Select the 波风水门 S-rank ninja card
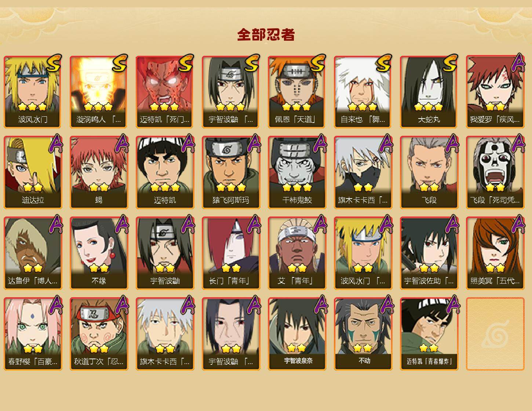Screen dimensions: 532x411 [x=33, y=92]
